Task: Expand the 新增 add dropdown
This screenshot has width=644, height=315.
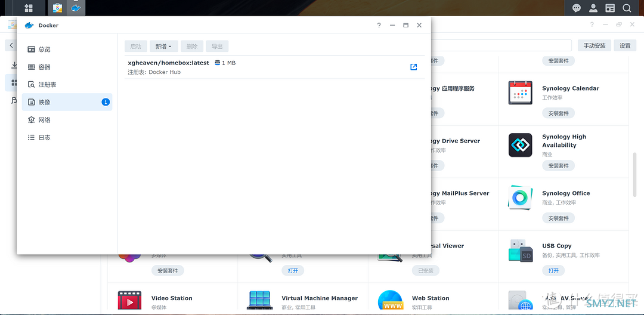Action: (x=164, y=47)
